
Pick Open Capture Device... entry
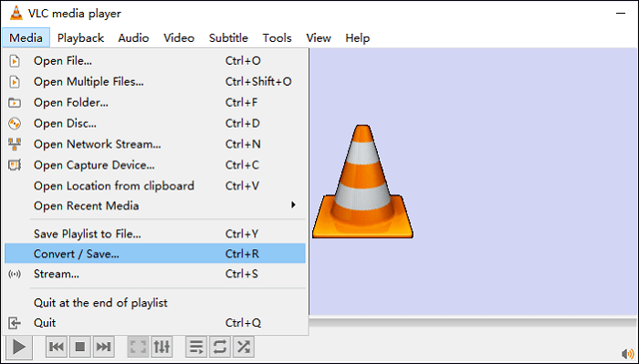tap(155, 165)
